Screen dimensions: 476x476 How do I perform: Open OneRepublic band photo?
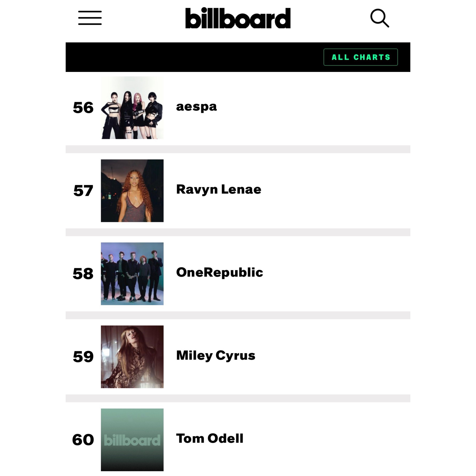(x=132, y=273)
